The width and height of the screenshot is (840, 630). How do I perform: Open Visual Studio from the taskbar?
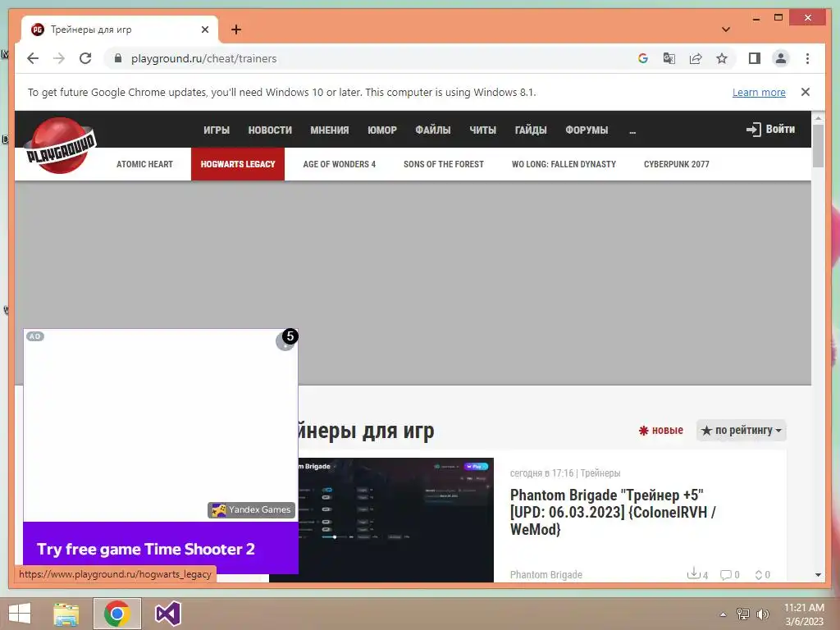pos(167,614)
